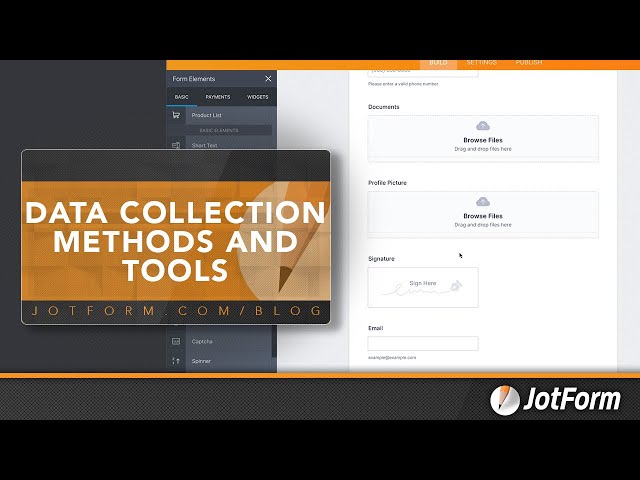Click the Email input field
640x480 pixels.
click(423, 343)
